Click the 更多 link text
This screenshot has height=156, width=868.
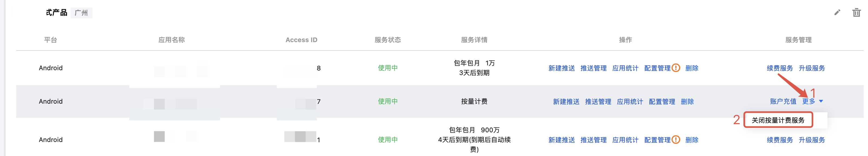point(808,101)
